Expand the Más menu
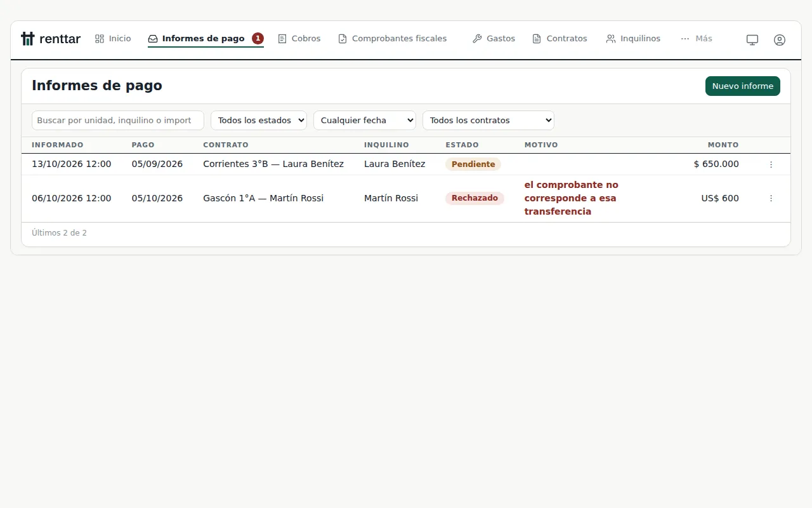The image size is (812, 508). click(x=697, y=39)
